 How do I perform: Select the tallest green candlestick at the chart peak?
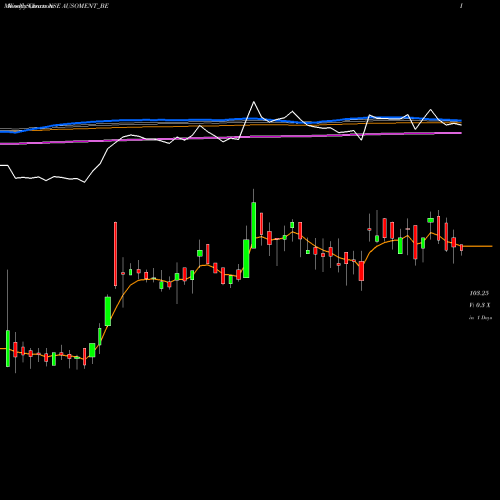click(254, 225)
